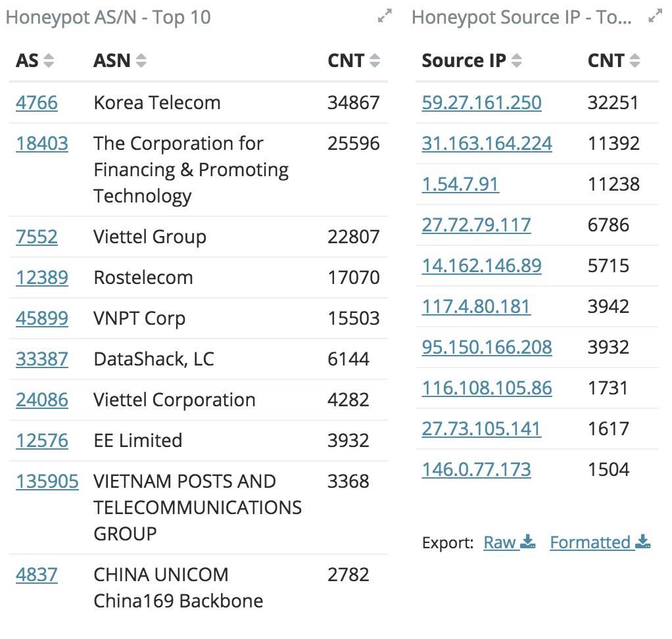Click the Honeypot AS/N - Top 10 title

(x=108, y=18)
